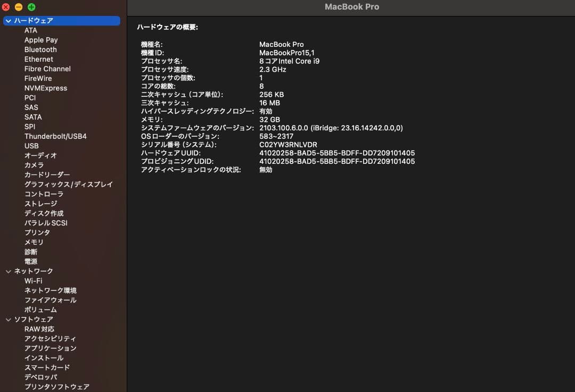Click model ID MacBookPro15,1
The height and width of the screenshot is (392, 575).
tap(287, 53)
